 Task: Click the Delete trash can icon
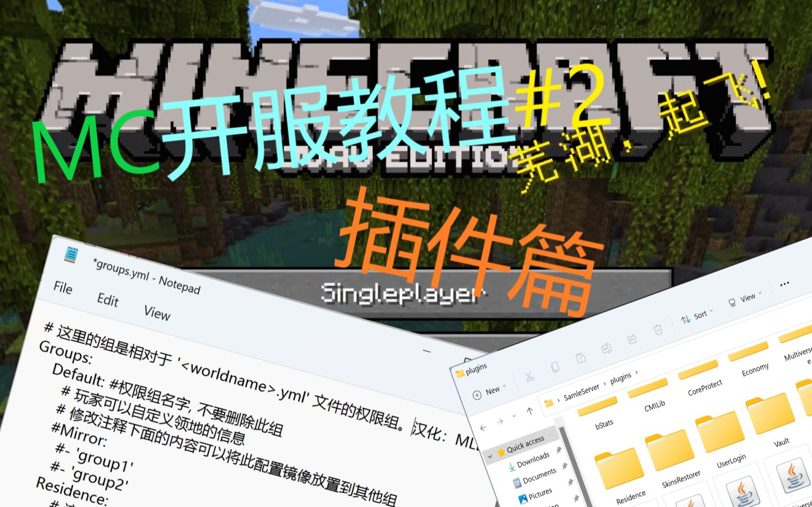pos(657,331)
